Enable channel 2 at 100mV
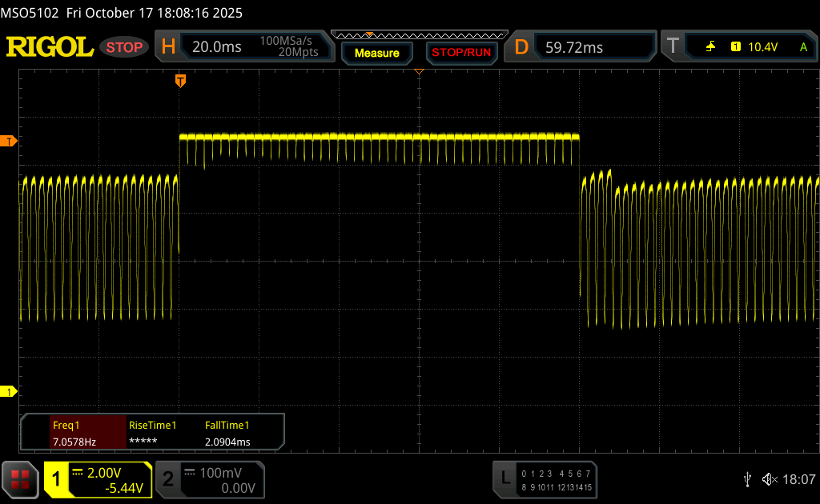820x504 pixels. [x=168, y=479]
